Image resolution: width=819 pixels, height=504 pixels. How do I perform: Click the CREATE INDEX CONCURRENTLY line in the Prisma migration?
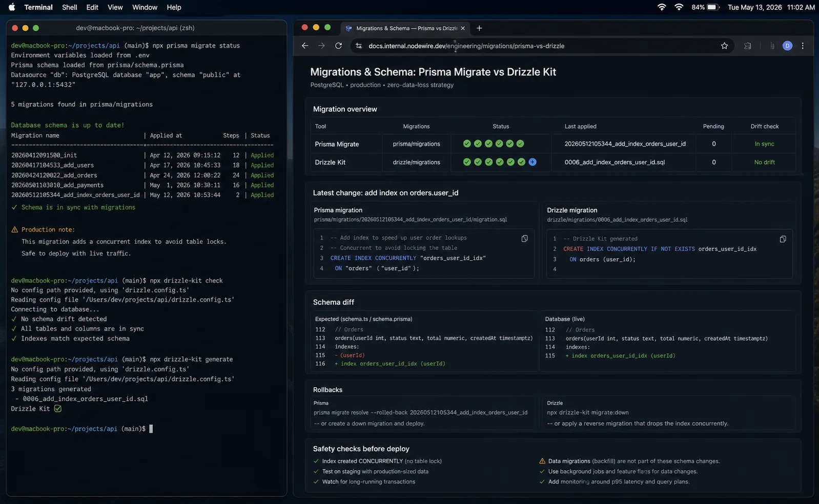pyautogui.click(x=407, y=258)
